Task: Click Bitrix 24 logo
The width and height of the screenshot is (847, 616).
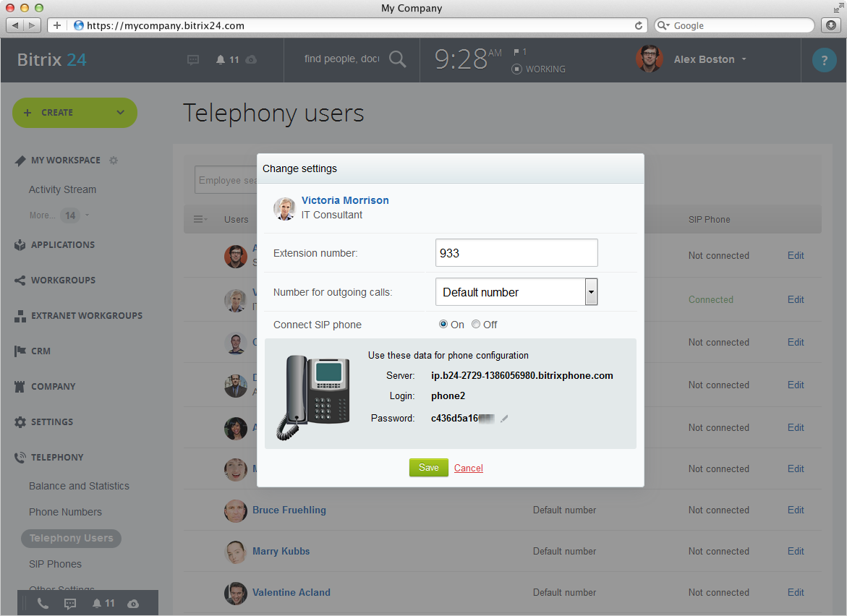Action: pyautogui.click(x=51, y=59)
